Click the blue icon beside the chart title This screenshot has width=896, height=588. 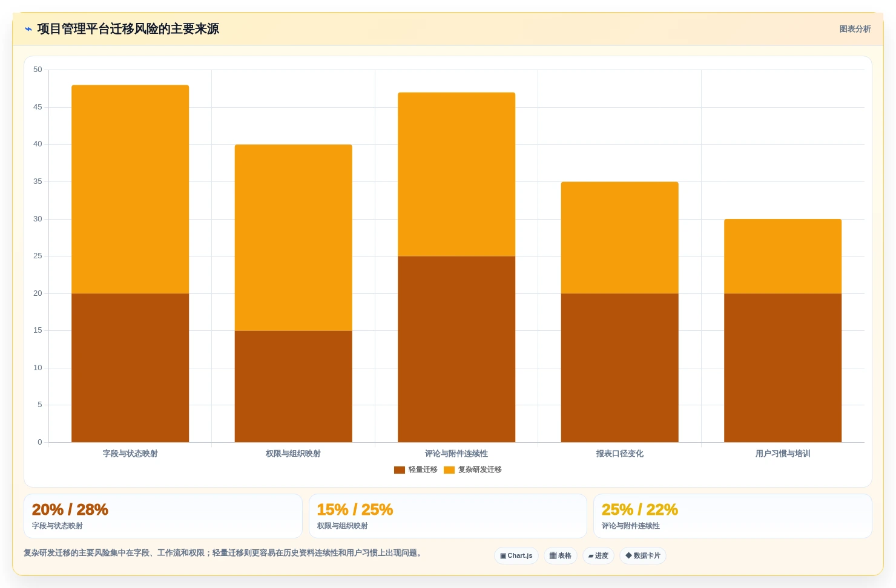28,29
